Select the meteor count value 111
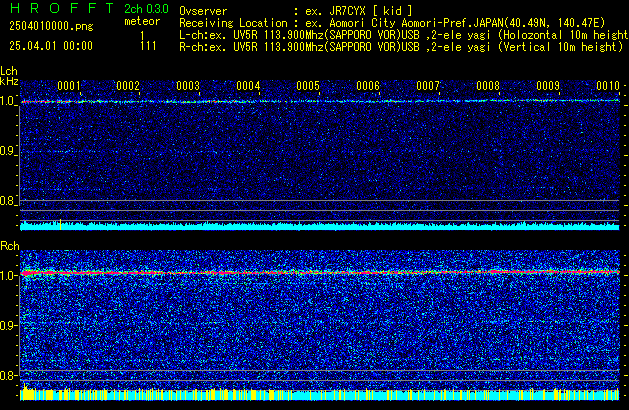This screenshot has height=410, width=629. [148, 46]
